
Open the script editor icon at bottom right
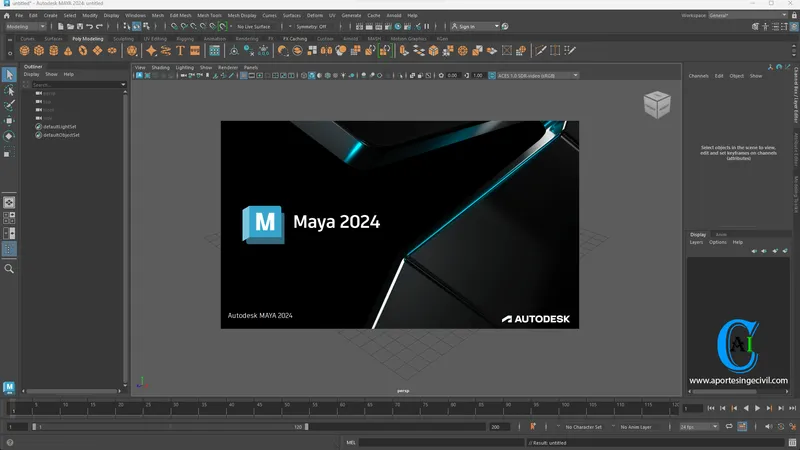(792, 442)
